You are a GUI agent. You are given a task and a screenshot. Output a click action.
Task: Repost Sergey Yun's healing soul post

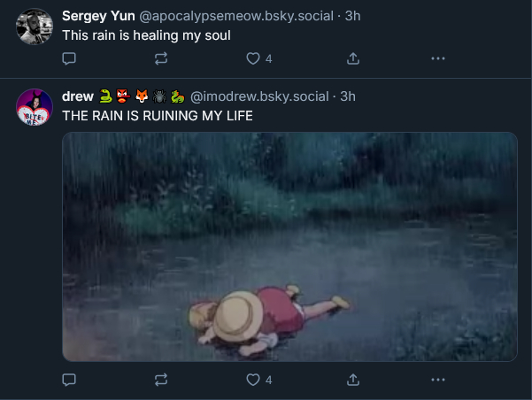[161, 58]
